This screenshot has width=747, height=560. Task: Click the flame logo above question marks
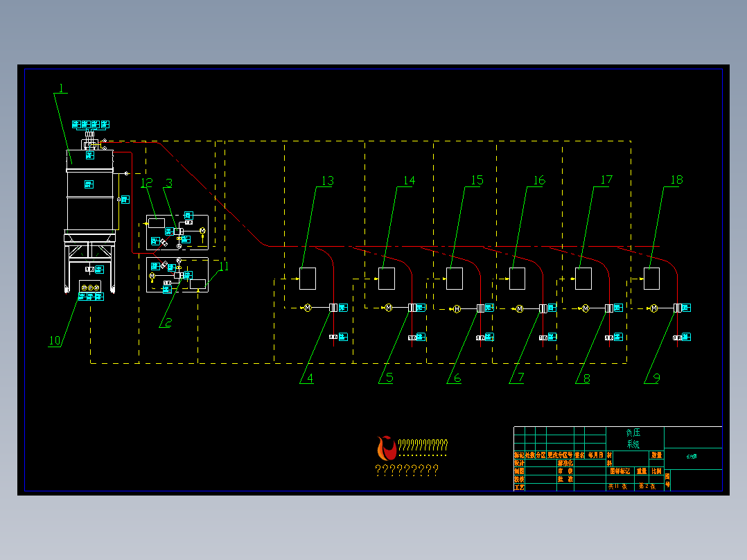pos(387,448)
